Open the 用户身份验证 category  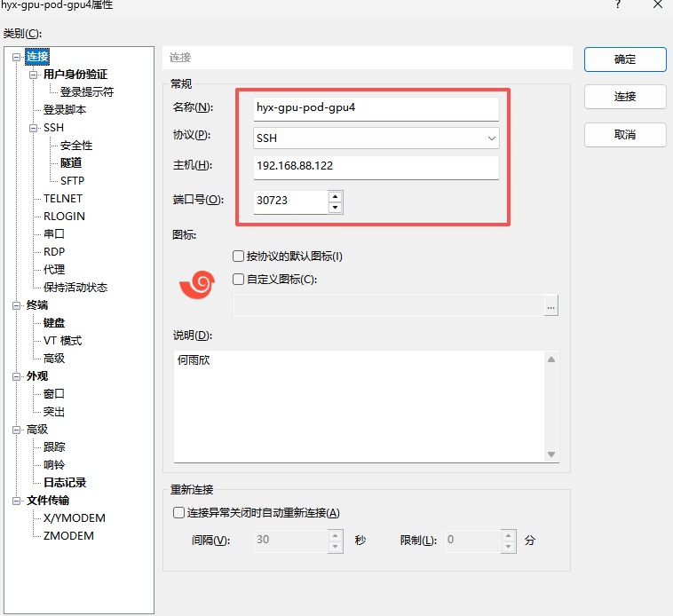pyautogui.click(x=75, y=75)
